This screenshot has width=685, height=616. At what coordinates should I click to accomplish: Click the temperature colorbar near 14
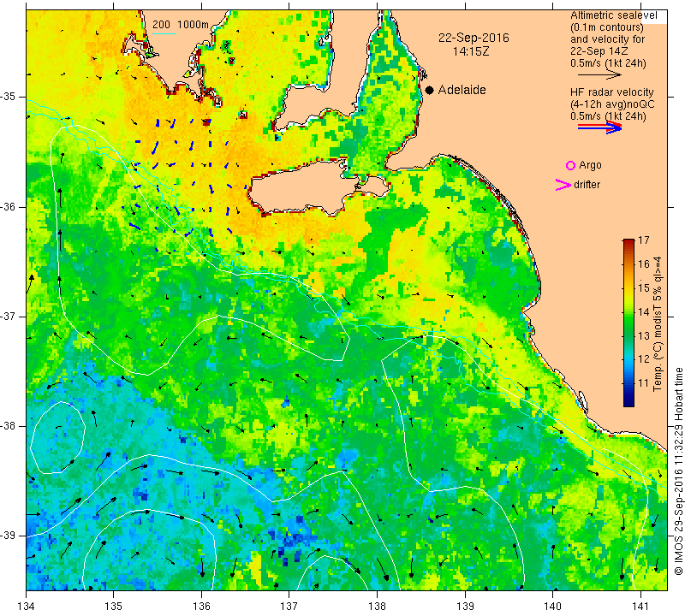[x=628, y=311]
